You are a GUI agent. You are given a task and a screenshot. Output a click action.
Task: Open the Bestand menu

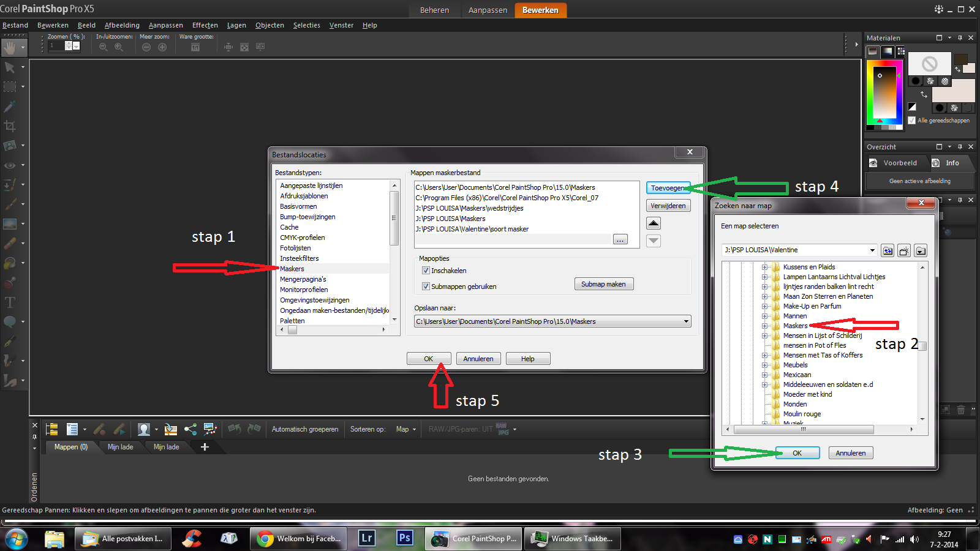click(15, 25)
